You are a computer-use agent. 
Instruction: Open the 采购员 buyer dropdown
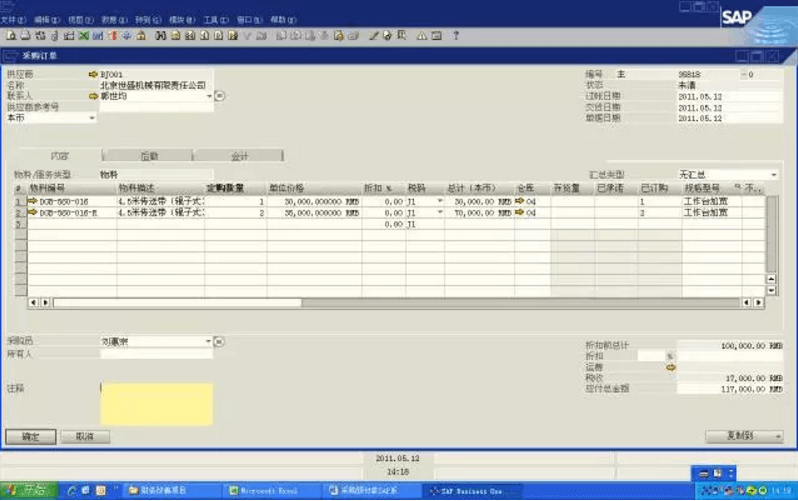pos(208,341)
